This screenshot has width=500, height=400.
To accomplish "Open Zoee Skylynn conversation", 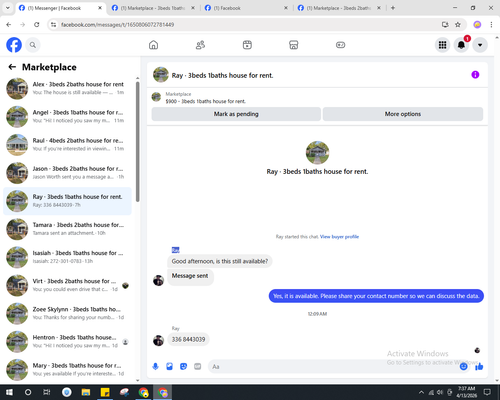I will (67, 313).
